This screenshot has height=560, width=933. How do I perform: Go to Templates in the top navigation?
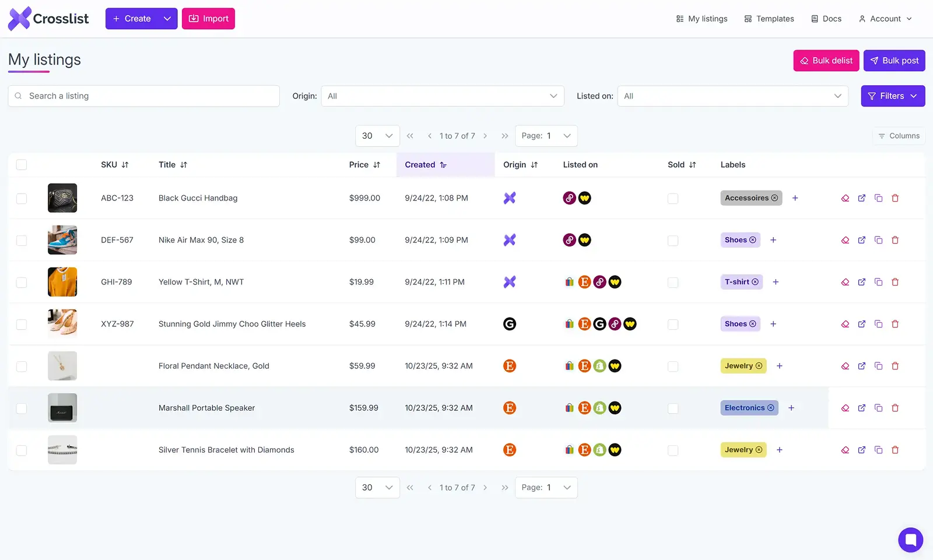tap(769, 18)
